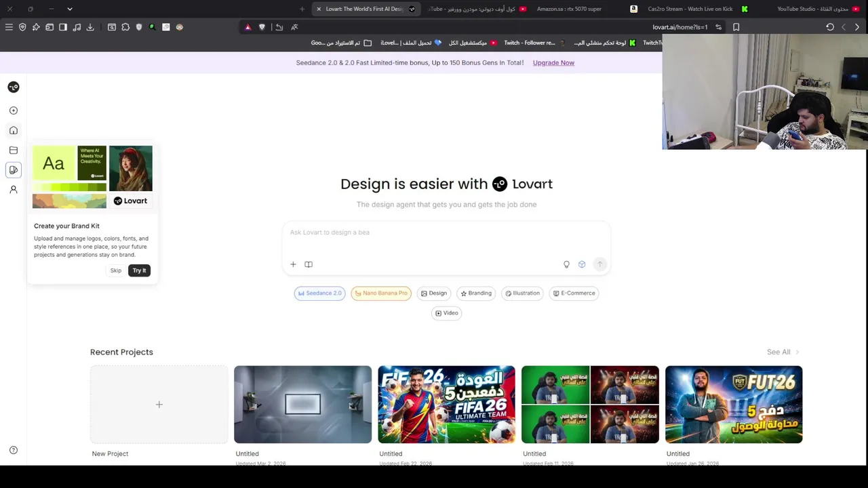Toggle the browser sidebar panel icon
Screen dimensions: 868x488
[63, 27]
